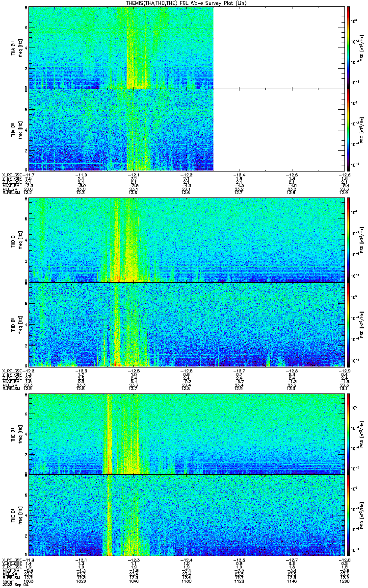Click the 1000 time tick label

point(29,581)
